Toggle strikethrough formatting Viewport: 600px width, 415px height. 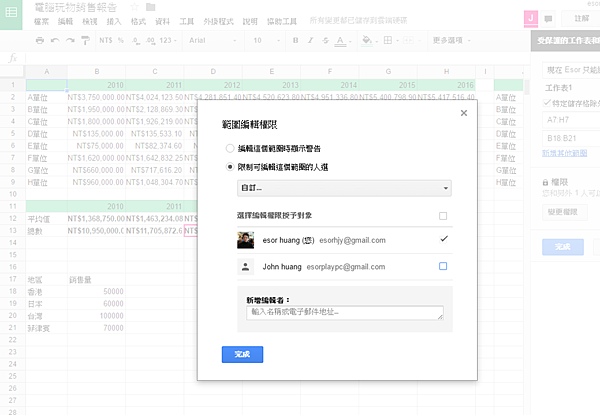point(325,40)
